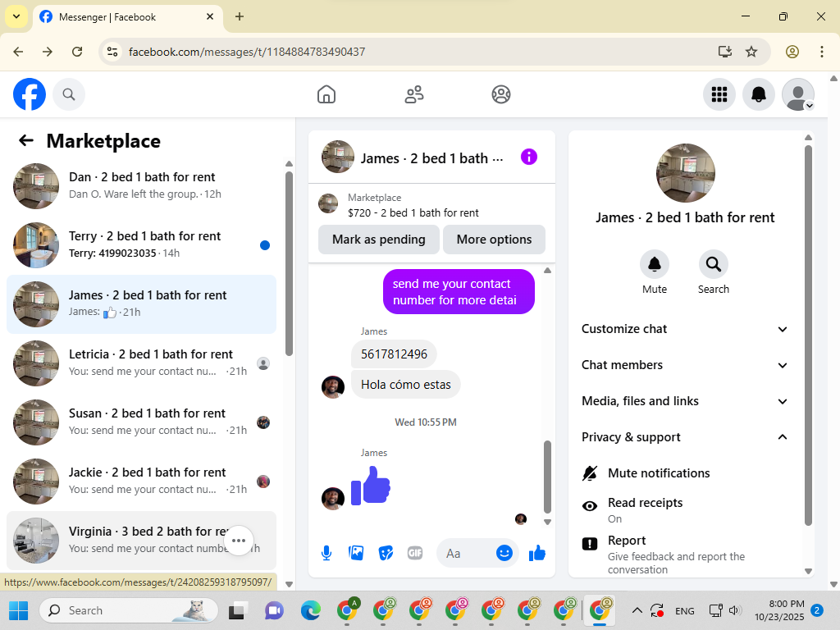Open the Groups icon in top navigation
The width and height of the screenshot is (840, 630).
[501, 94]
